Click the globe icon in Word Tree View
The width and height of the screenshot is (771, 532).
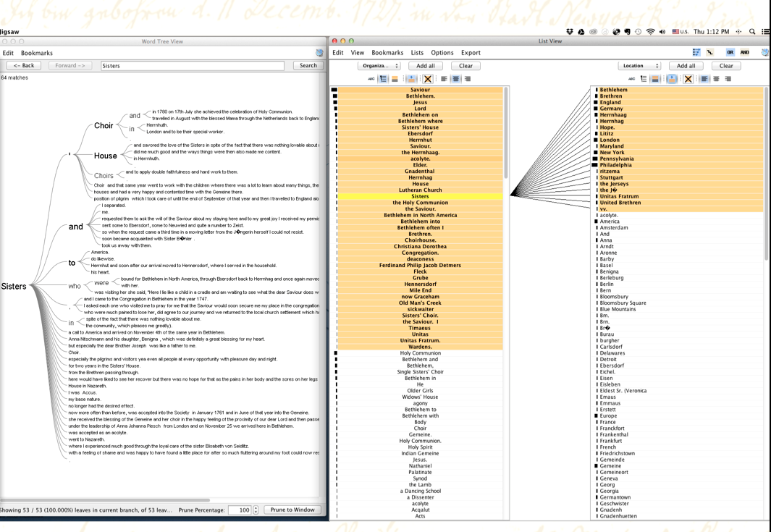pos(319,53)
